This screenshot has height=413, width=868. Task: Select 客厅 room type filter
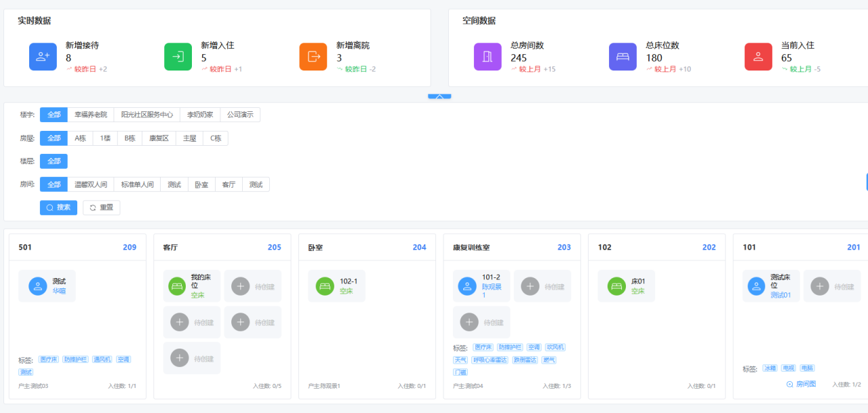click(x=229, y=184)
